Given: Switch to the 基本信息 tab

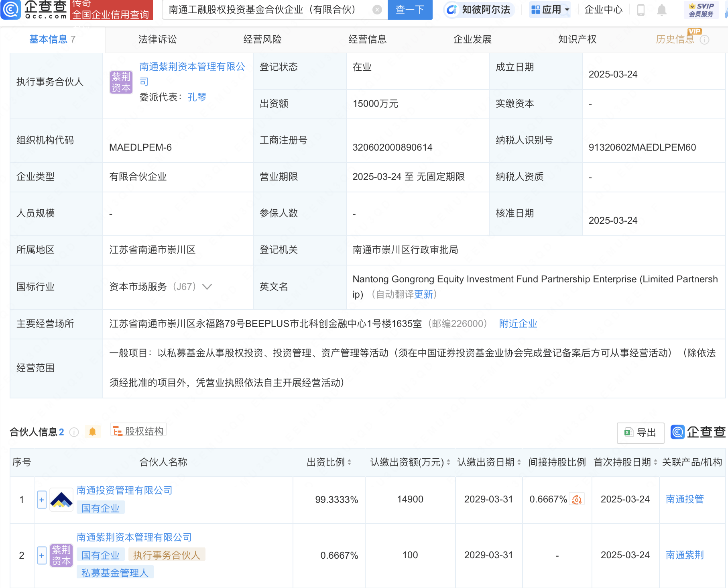Looking at the screenshot, I should tap(52, 39).
